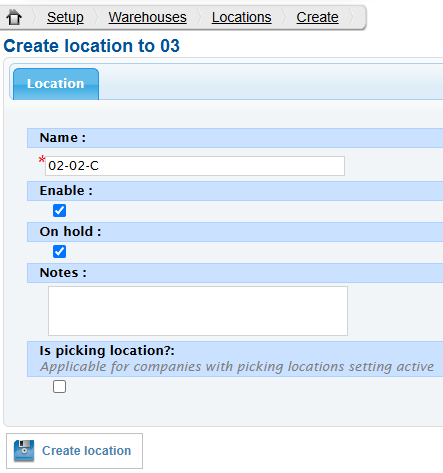Click the Create breadcrumb link

click(x=317, y=17)
